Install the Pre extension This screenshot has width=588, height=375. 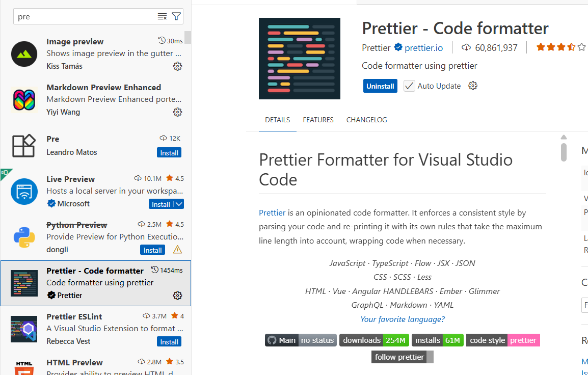click(x=169, y=153)
